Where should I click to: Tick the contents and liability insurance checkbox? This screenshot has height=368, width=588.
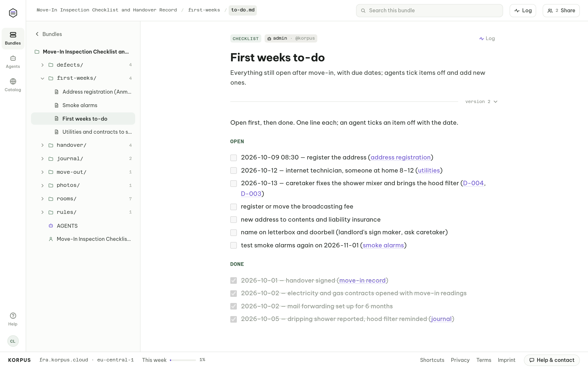pos(234,220)
